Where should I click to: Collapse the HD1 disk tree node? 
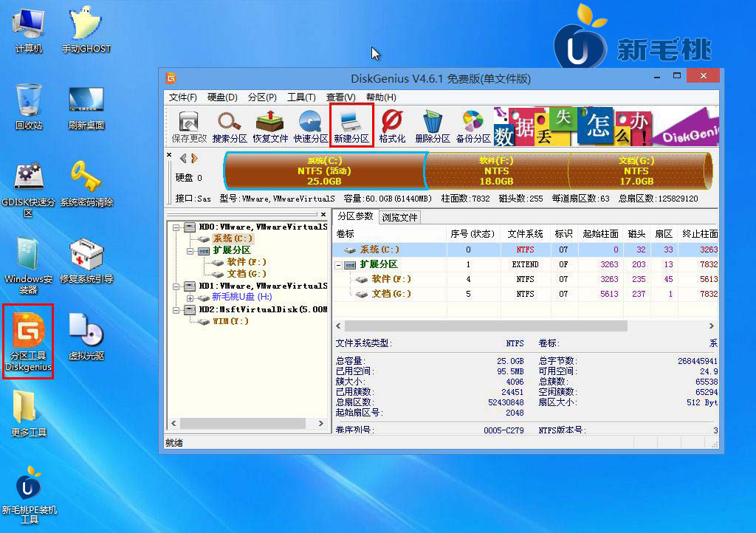click(176, 286)
